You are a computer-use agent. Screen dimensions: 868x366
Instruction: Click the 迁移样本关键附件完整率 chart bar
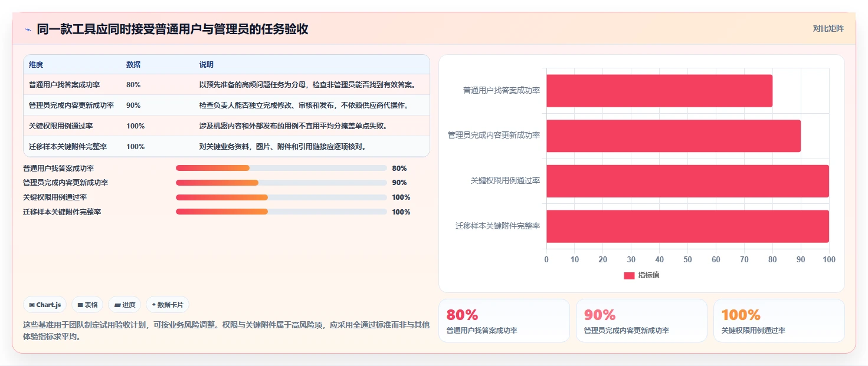[x=687, y=226]
